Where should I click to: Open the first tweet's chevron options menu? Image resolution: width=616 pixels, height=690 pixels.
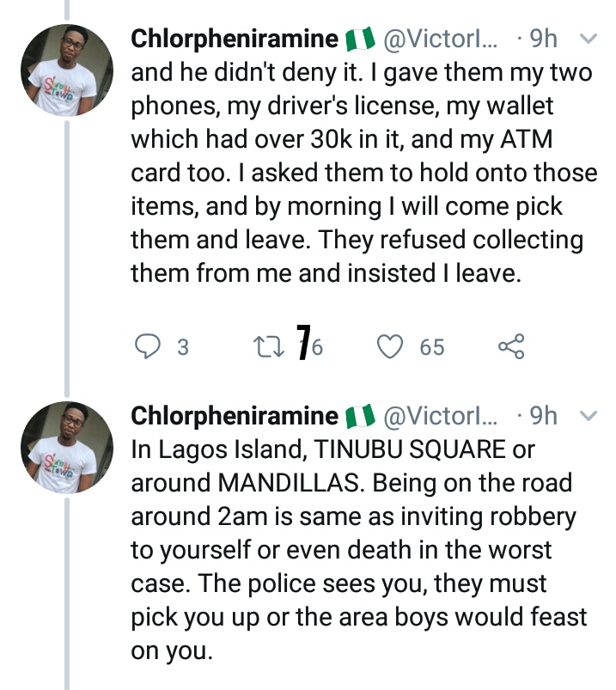(589, 40)
